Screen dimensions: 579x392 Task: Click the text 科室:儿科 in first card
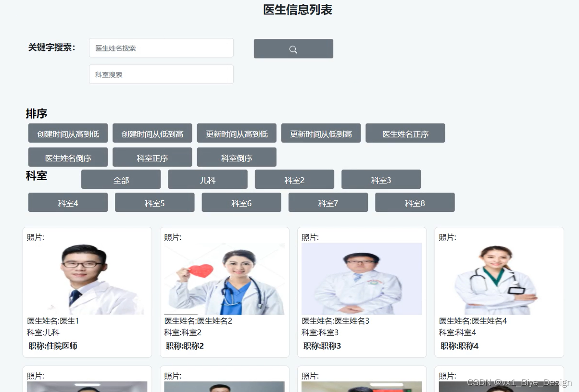click(43, 332)
